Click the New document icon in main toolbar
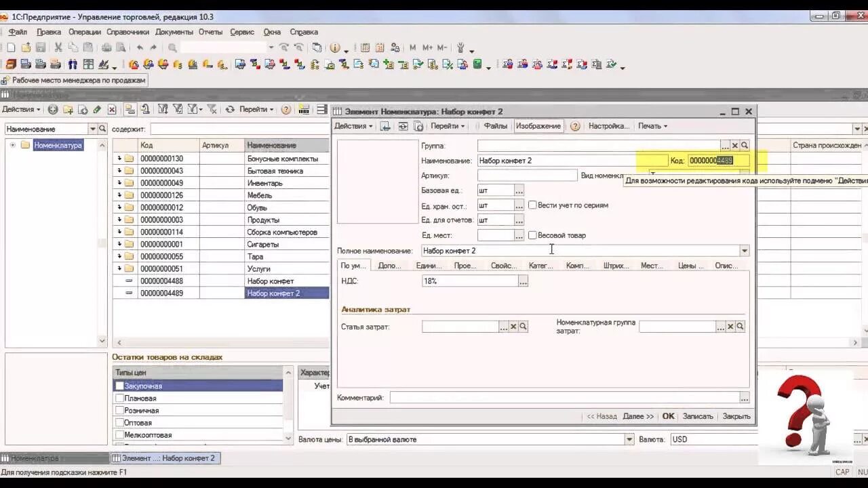The width and height of the screenshot is (868, 488). click(x=11, y=47)
